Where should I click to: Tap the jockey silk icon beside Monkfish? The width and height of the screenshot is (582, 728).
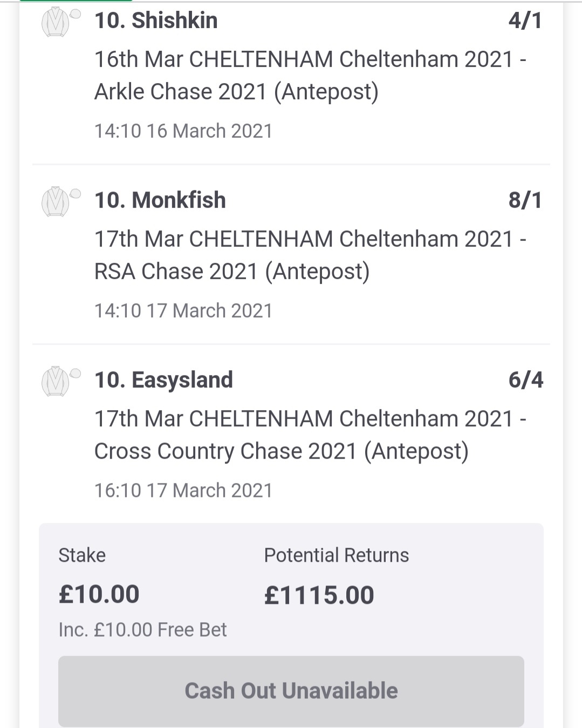(x=56, y=202)
